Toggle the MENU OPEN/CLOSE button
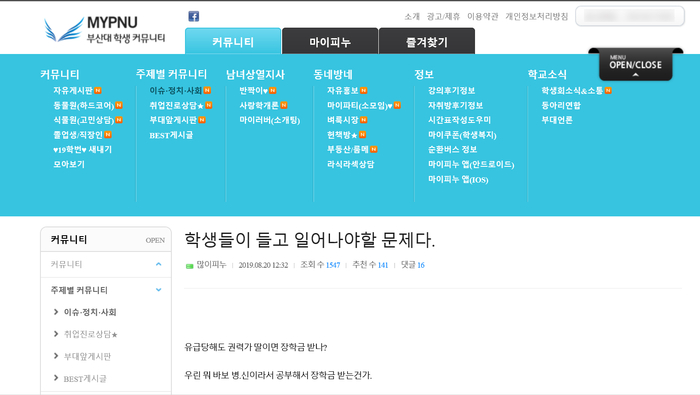Image resolution: width=700 pixels, height=395 pixels. pyautogui.click(x=635, y=64)
